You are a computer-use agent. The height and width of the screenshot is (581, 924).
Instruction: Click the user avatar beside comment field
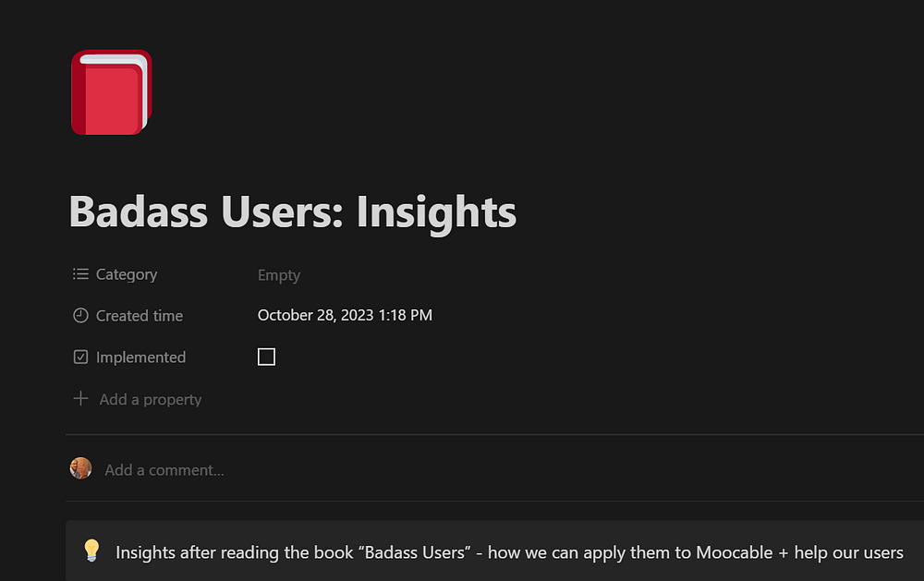(81, 468)
